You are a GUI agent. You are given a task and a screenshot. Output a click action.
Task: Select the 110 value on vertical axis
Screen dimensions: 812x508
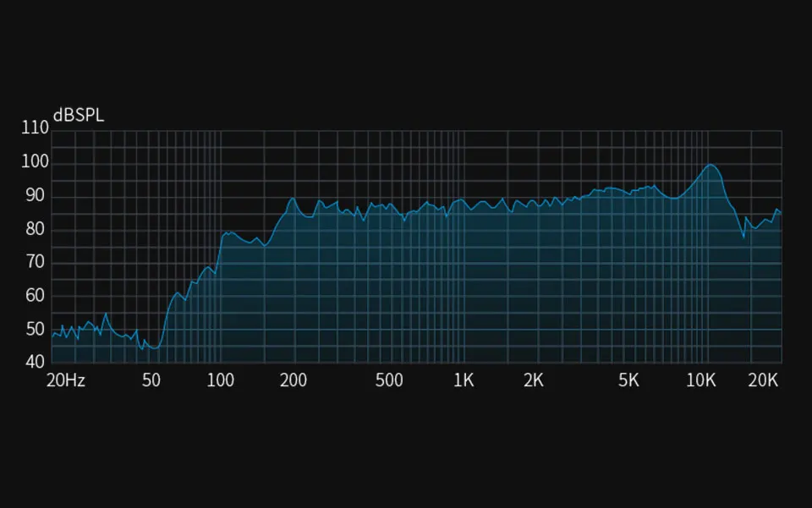[35, 128]
